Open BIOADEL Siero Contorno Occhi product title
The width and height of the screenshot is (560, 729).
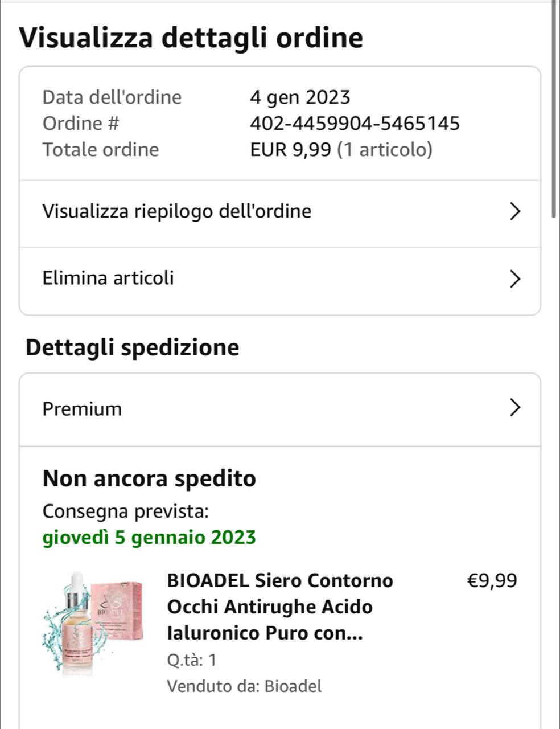pos(280,607)
